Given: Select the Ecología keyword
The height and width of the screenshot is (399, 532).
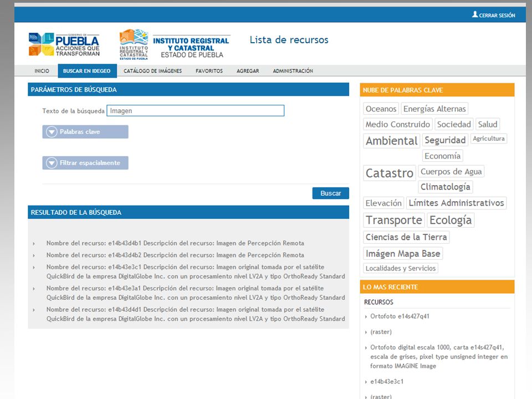Looking at the screenshot, I should click(450, 220).
